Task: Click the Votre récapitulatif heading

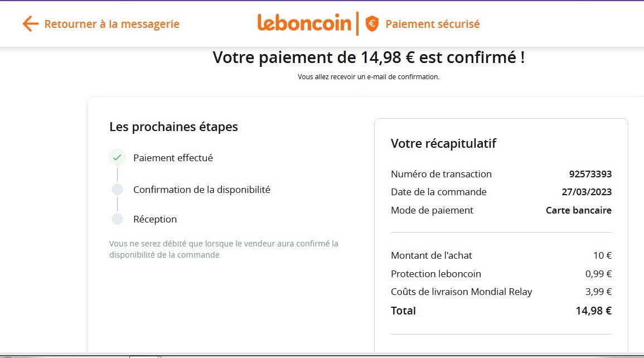Action: point(444,143)
